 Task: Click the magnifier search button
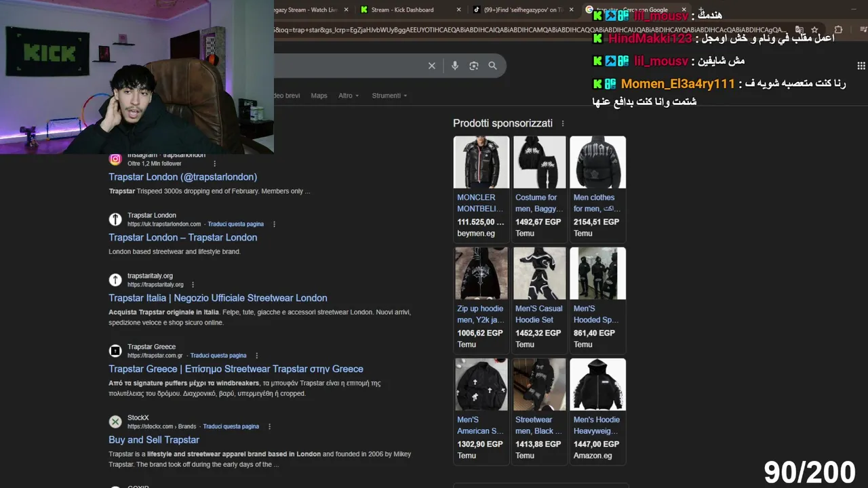[x=492, y=66]
